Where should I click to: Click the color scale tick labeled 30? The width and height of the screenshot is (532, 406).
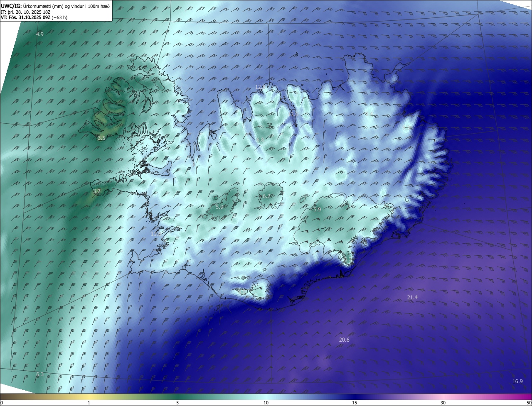pyautogui.click(x=443, y=403)
